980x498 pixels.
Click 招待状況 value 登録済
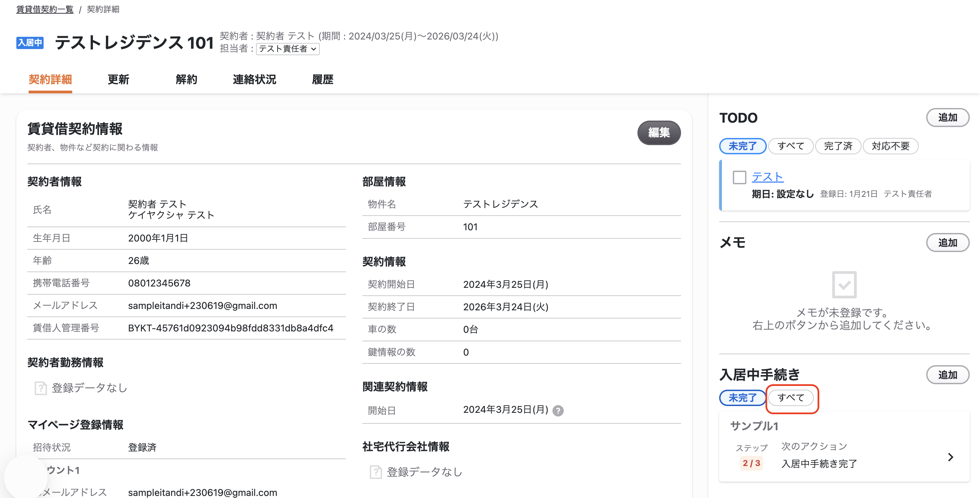click(142, 447)
